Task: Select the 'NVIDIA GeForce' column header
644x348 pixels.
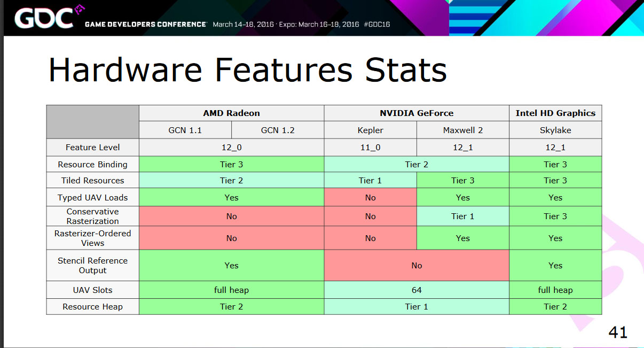Action: click(417, 113)
